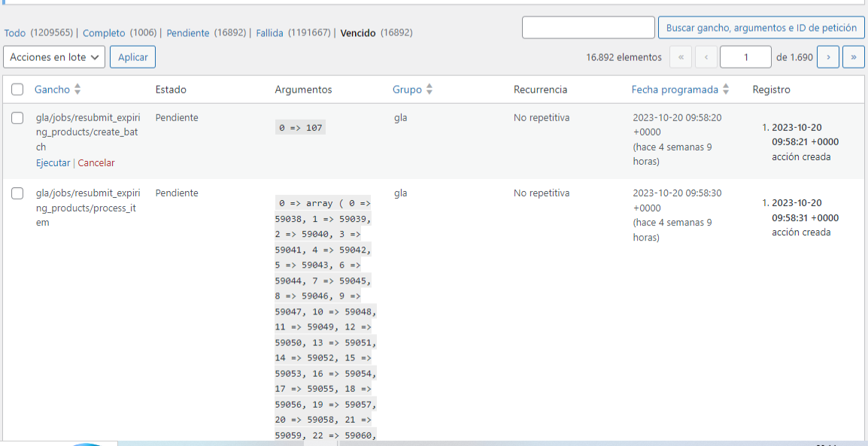Image resolution: width=868 pixels, height=446 pixels.
Task: Click Buscar gancho, argumentos e ID button
Action: [x=761, y=28]
